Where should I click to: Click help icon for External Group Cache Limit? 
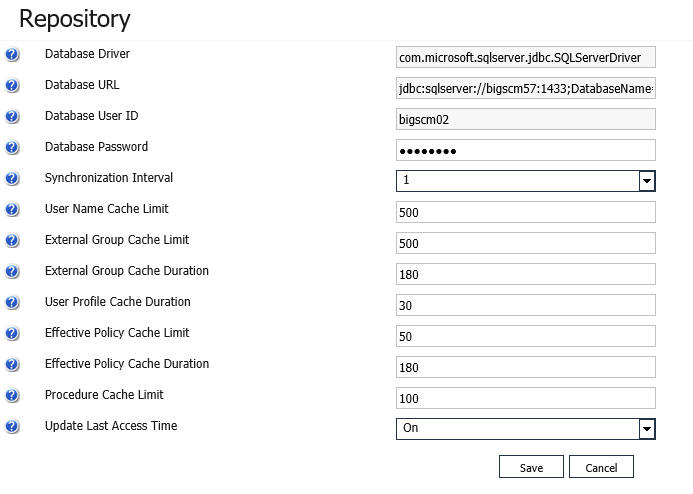[12, 240]
